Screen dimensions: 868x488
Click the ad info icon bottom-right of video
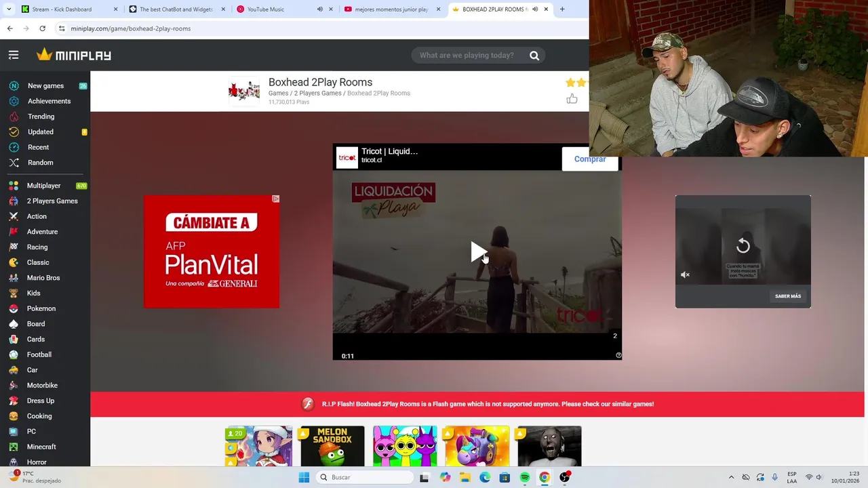click(x=618, y=355)
